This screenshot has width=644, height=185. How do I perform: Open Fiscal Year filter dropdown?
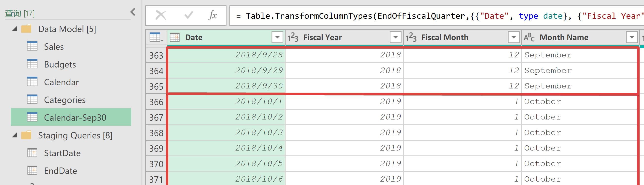tap(396, 37)
